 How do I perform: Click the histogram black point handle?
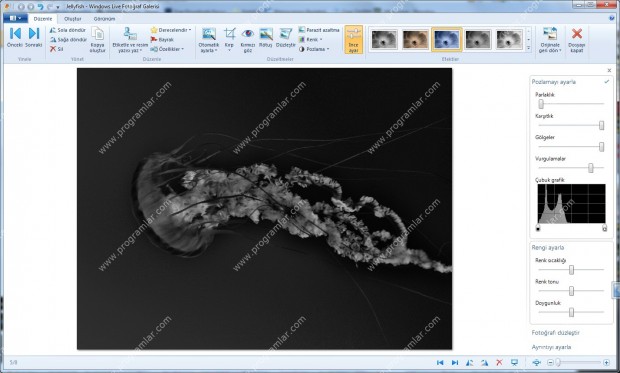[x=538, y=229]
